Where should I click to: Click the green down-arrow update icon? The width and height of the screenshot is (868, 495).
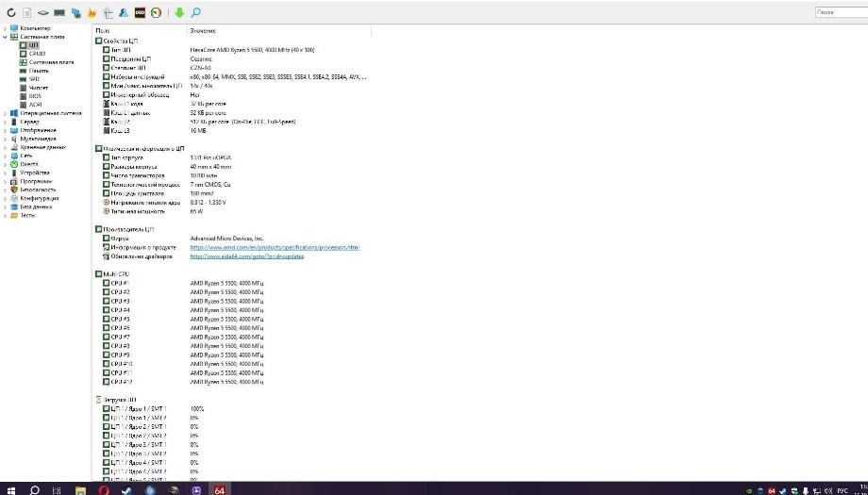[x=179, y=12]
